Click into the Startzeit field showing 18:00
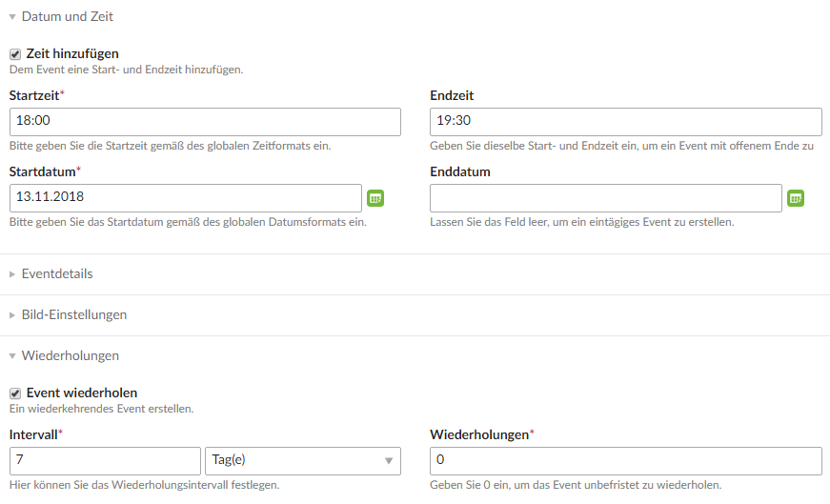 (205, 122)
